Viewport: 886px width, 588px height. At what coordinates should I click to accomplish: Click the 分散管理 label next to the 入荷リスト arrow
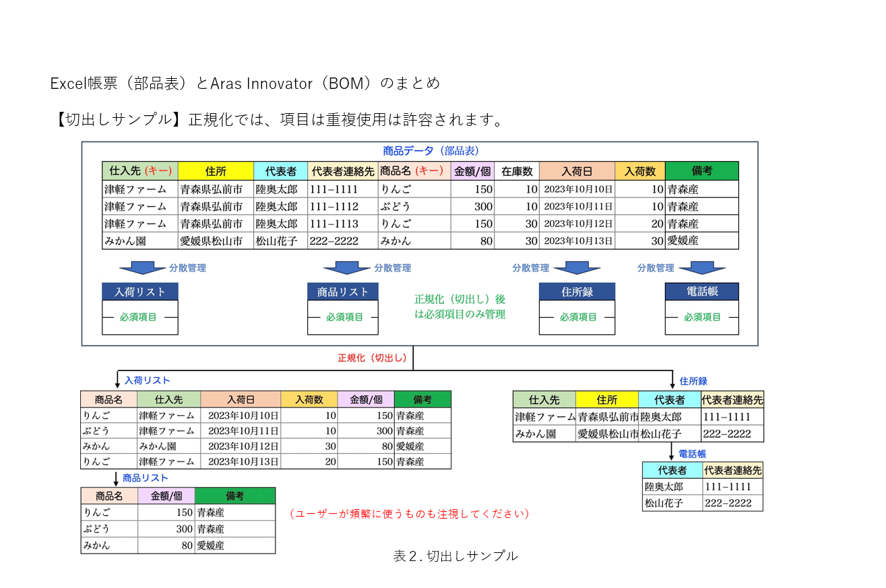tap(187, 268)
